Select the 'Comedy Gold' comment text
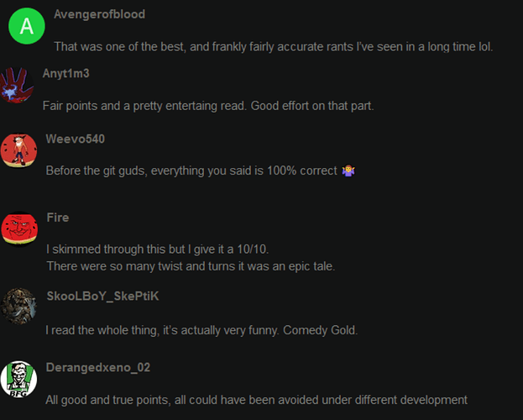This screenshot has height=420, width=523. click(x=201, y=330)
